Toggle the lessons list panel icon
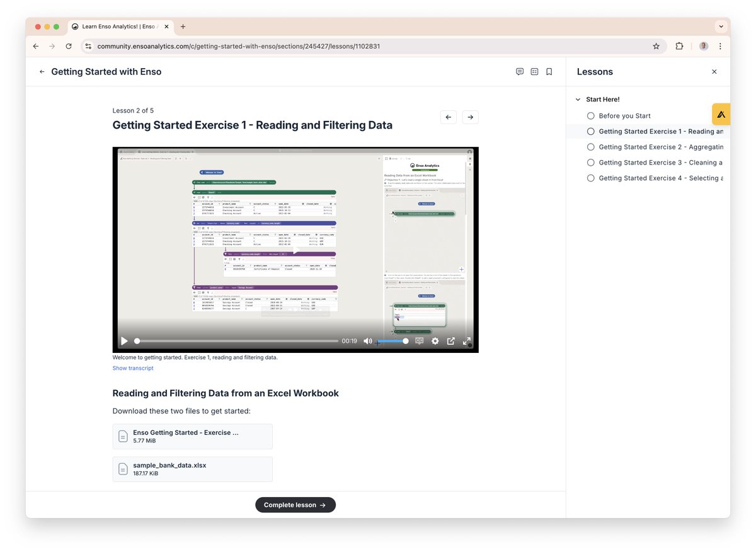Screen dimensions: 756x552 pos(534,72)
